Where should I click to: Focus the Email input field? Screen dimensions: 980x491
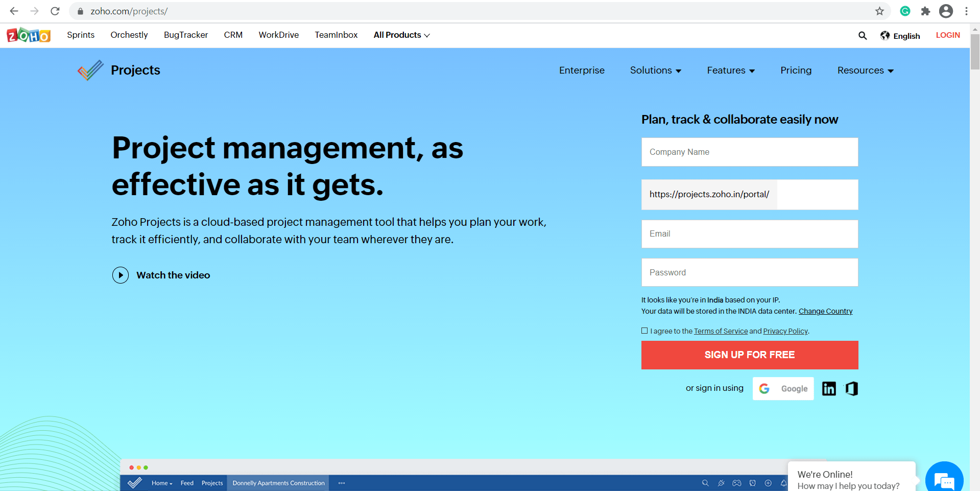coord(750,233)
